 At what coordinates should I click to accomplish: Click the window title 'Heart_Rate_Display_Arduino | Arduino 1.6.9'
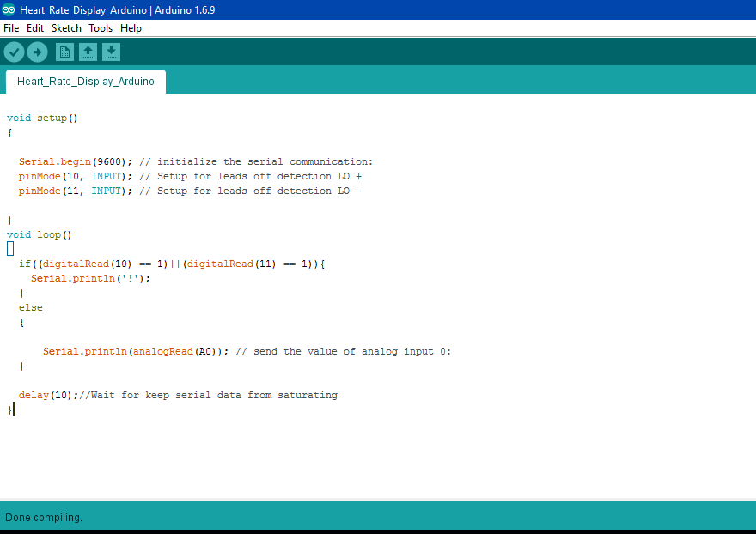117,9
